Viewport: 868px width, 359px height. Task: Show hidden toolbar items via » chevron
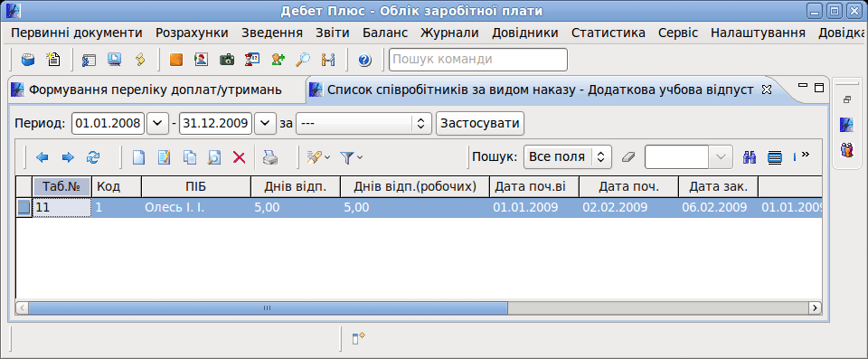click(806, 154)
